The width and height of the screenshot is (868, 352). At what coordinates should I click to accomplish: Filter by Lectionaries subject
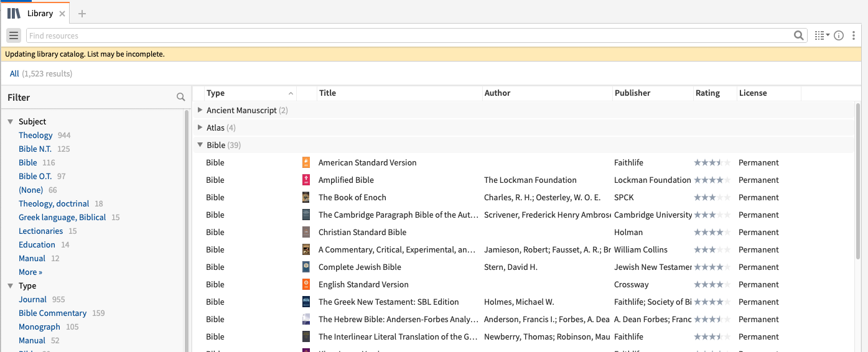point(41,231)
